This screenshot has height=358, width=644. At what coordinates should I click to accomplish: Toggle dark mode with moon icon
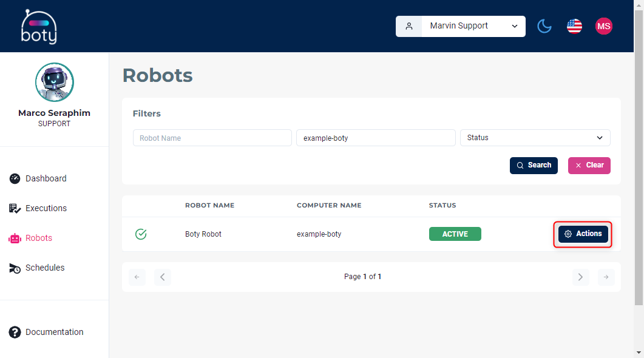[x=544, y=26]
